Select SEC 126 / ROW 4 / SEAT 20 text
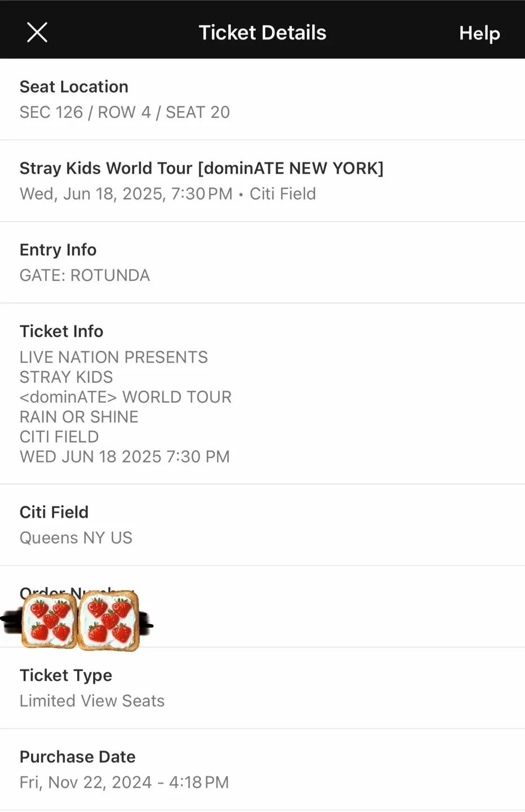The image size is (525, 812). click(x=125, y=112)
